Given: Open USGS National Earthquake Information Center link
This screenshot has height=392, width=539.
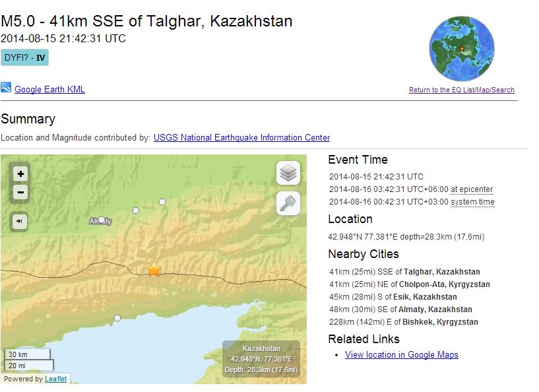Looking at the screenshot, I should point(241,138).
